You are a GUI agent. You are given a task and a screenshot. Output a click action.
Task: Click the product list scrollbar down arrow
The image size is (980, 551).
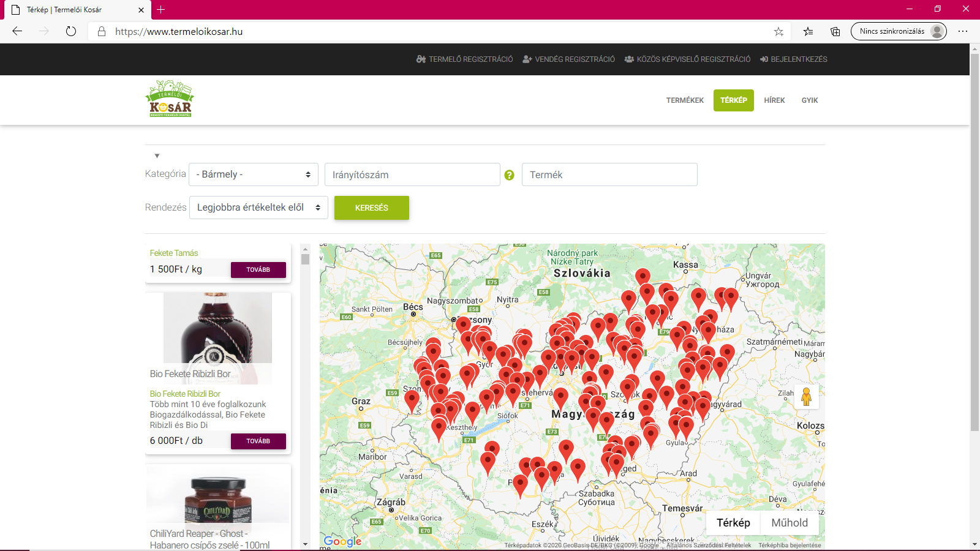coord(305,544)
